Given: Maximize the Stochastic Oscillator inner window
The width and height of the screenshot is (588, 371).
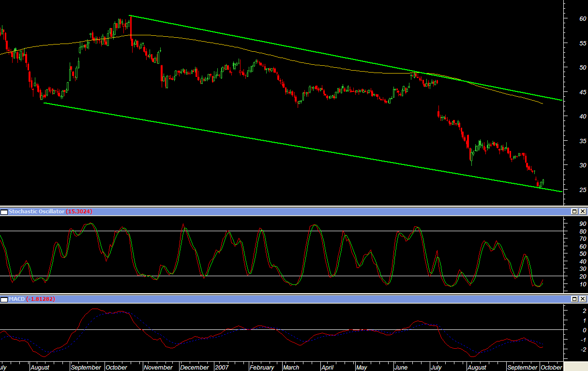Looking at the screenshot, I should [x=574, y=211].
